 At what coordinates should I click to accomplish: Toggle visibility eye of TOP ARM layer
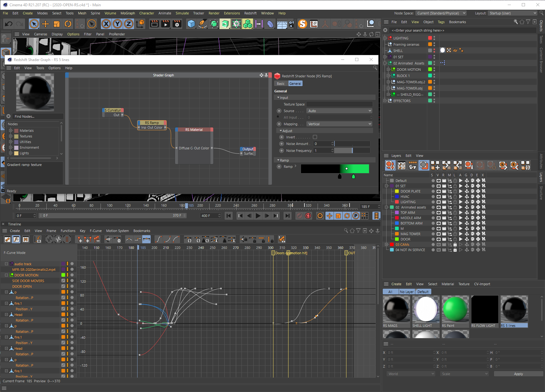click(x=439, y=213)
